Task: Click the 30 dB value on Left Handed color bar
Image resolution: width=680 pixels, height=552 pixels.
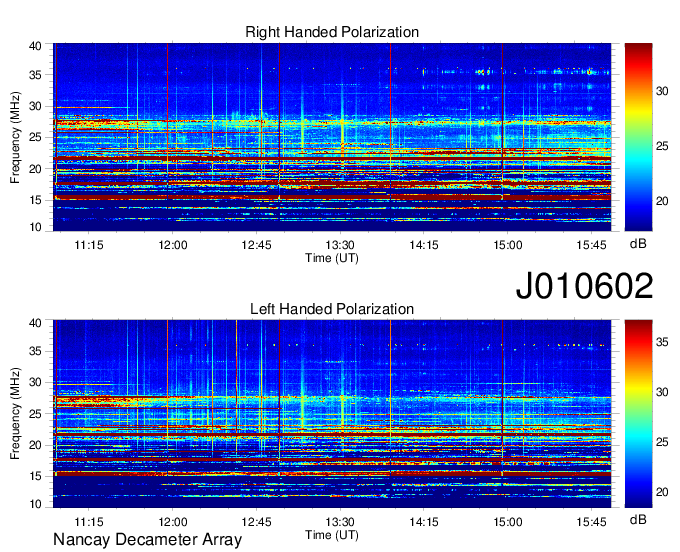Action: tap(662, 392)
